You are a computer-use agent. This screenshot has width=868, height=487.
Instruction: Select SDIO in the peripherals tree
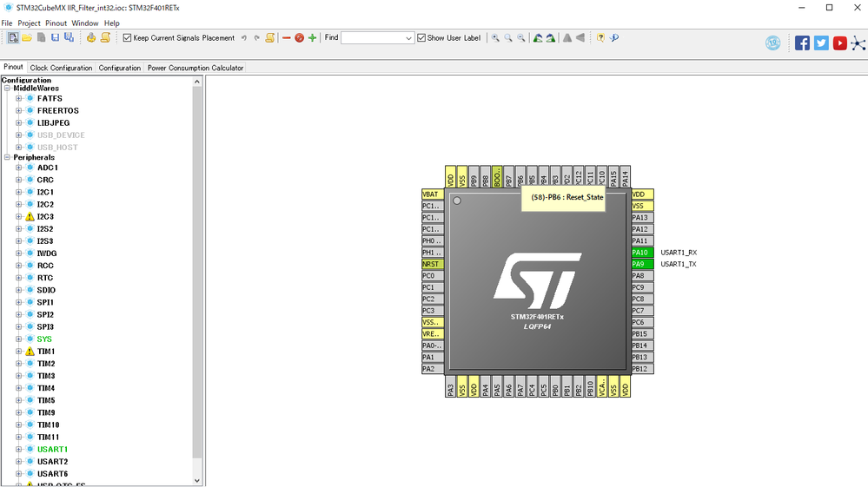(47, 290)
